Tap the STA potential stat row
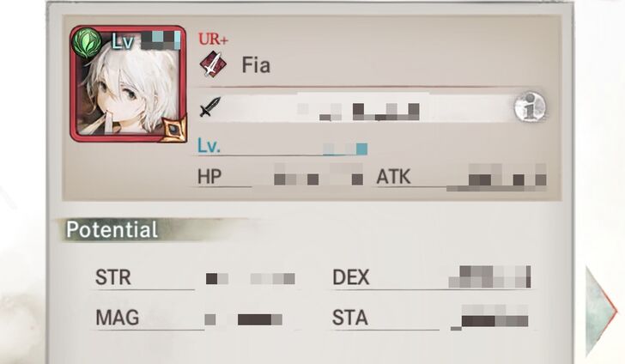This screenshot has height=364, width=625. pos(432,318)
